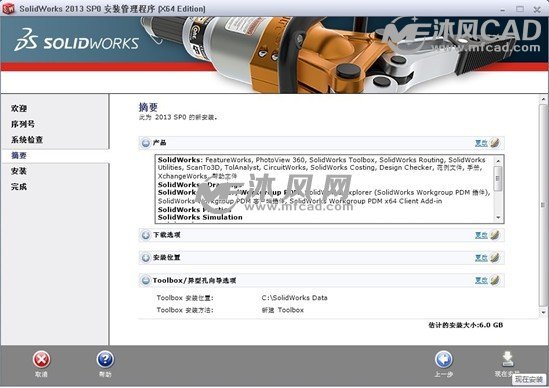Click 更改 link for Toolbox options

pyautogui.click(x=481, y=280)
